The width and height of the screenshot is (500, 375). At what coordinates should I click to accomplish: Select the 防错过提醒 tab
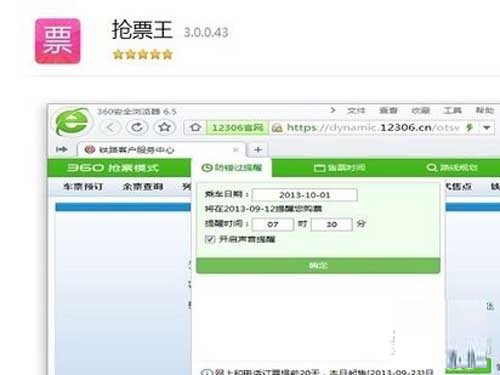tap(232, 168)
